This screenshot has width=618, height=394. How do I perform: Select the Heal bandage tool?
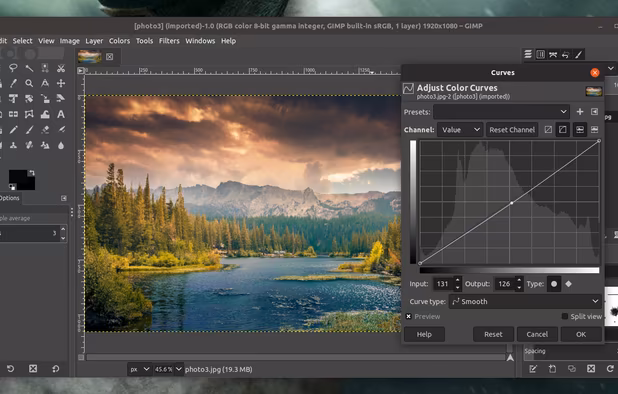point(29,145)
